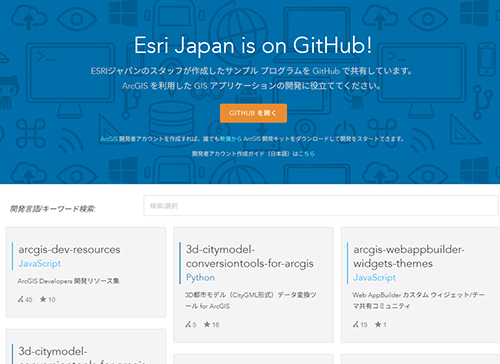The height and width of the screenshot is (364, 500).
Task: Click the Esri Japan is on GitHub! heading
Action: 253,45
